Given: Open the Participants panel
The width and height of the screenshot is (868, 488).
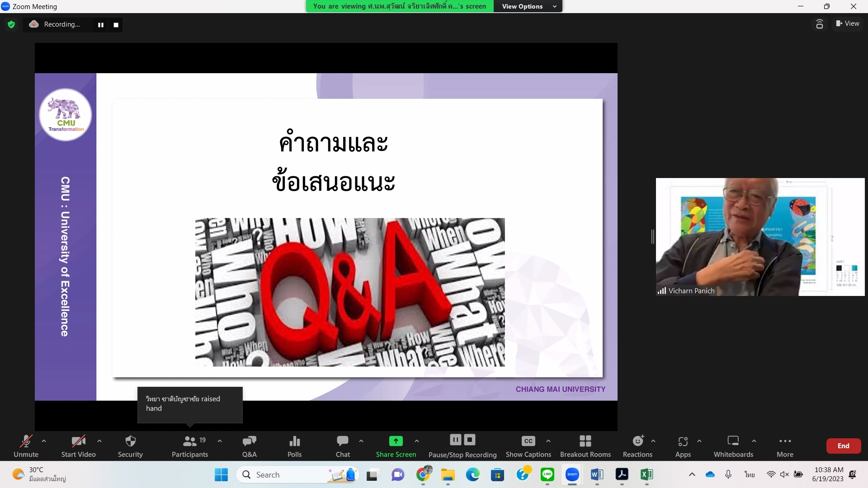Looking at the screenshot, I should [x=190, y=446].
